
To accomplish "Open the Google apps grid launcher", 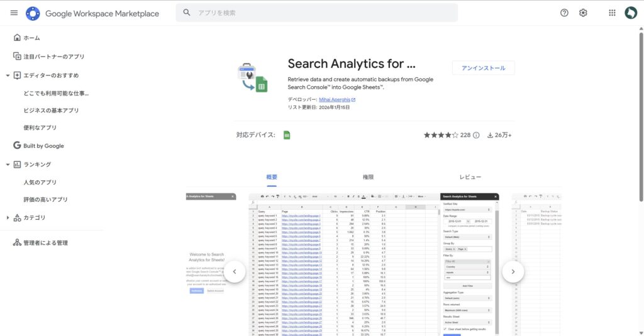I will coord(612,13).
